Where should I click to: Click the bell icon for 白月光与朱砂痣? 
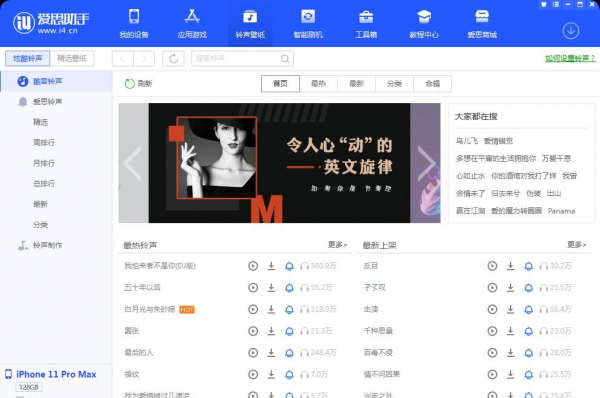coord(289,309)
